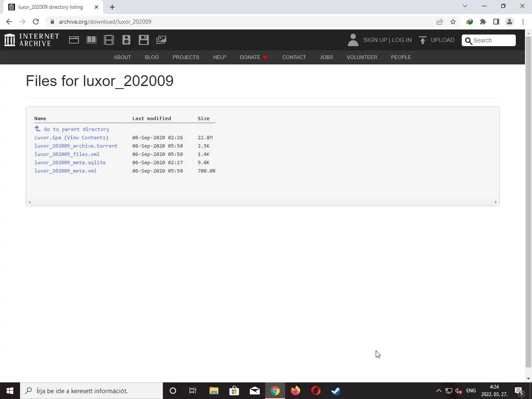Open the PEOPLE menu item
The image size is (532, 399).
pyautogui.click(x=401, y=57)
